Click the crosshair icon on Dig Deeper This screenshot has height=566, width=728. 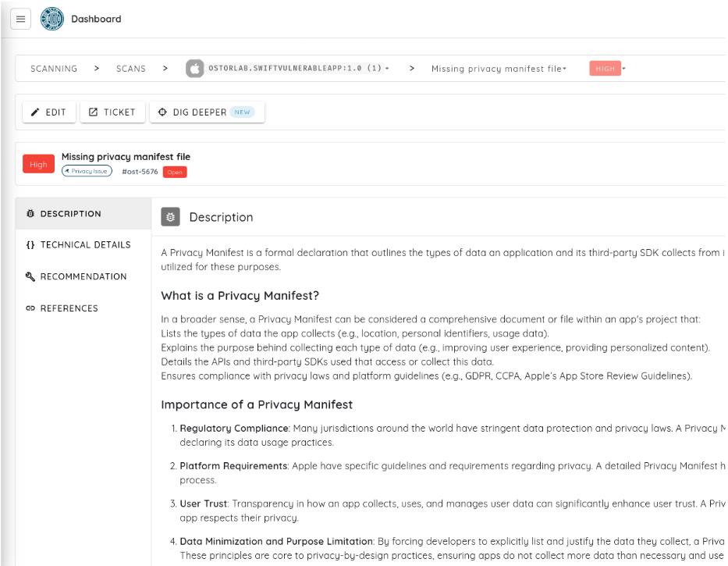(x=162, y=112)
